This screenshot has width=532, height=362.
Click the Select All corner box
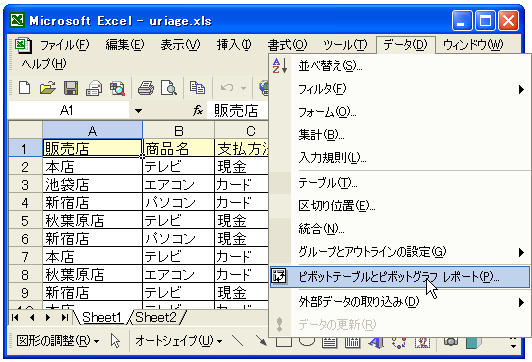pos(25,130)
